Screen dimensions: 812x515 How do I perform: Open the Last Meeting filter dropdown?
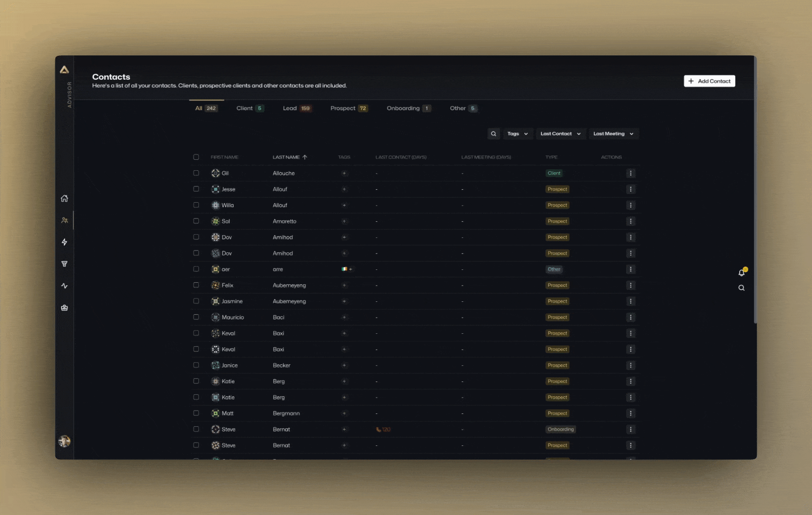coord(613,134)
